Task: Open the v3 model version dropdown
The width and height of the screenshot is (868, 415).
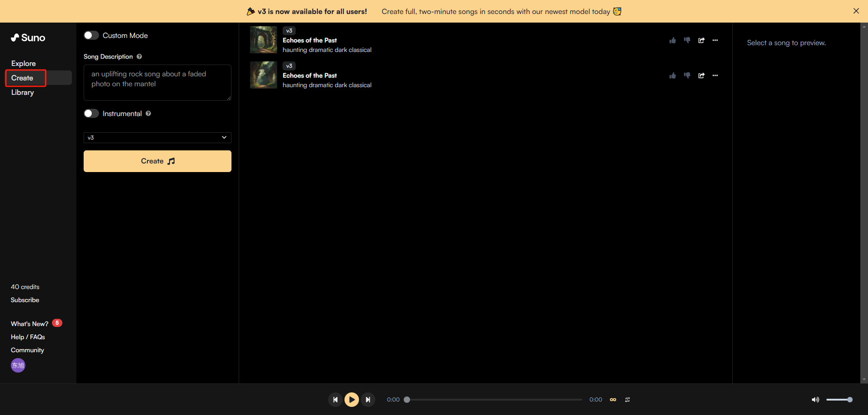Action: coord(157,137)
